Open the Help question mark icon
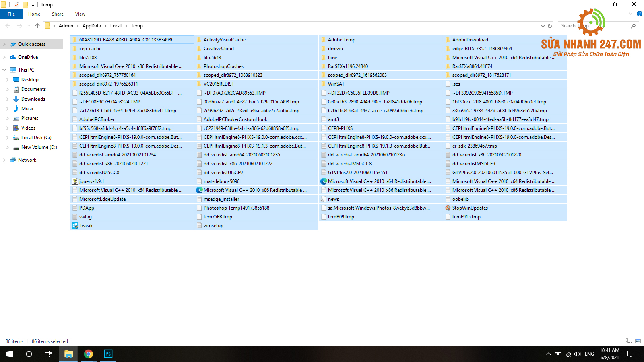644x362 pixels. pos(639,14)
